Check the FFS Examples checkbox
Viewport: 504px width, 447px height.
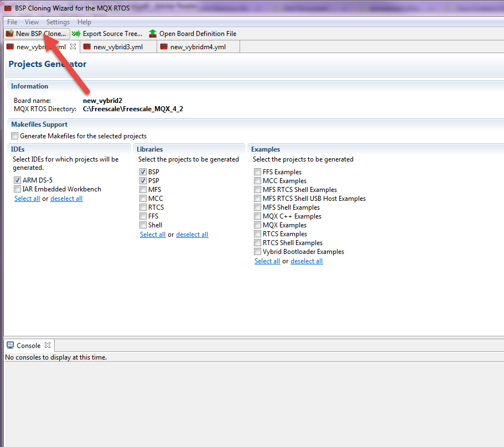(x=257, y=171)
